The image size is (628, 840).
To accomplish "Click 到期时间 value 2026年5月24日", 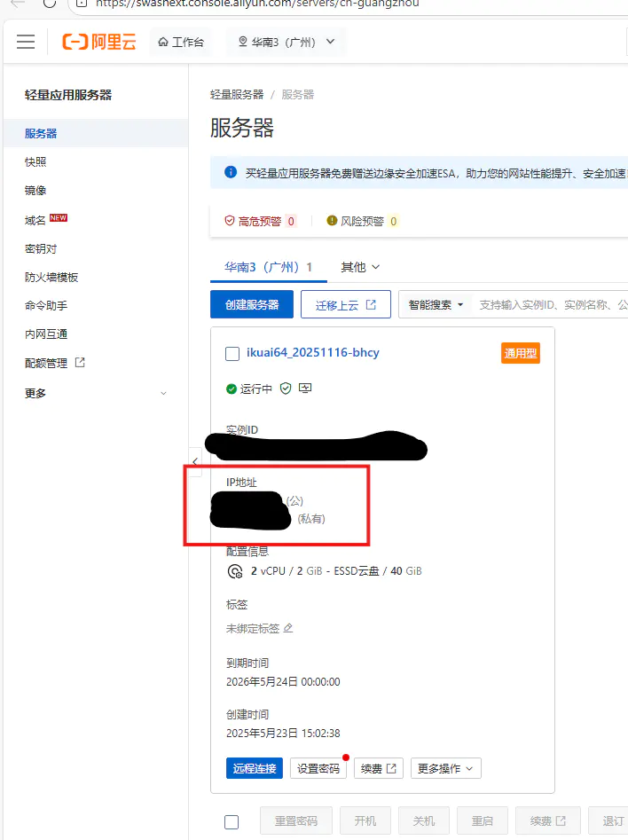I will coord(283,682).
